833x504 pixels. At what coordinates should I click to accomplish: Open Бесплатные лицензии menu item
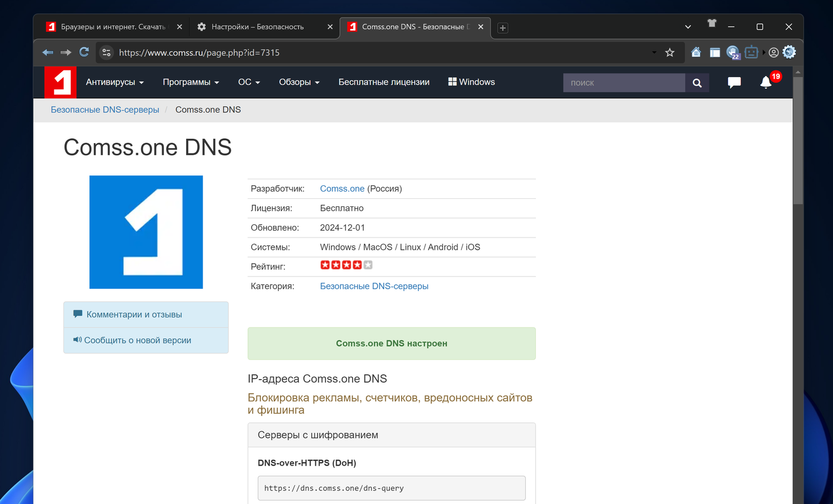384,82
